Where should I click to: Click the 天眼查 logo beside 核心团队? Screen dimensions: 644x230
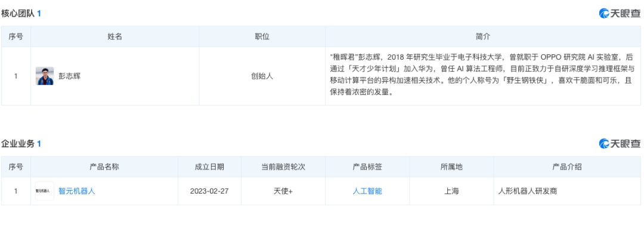point(620,14)
